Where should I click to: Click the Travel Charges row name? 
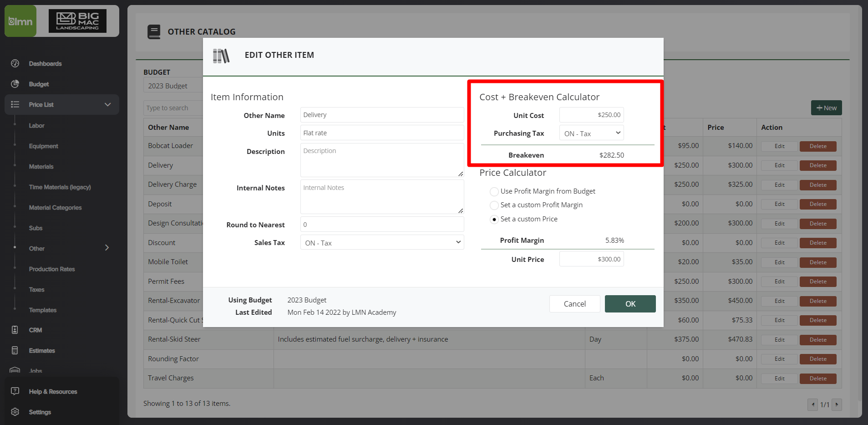[171, 378]
